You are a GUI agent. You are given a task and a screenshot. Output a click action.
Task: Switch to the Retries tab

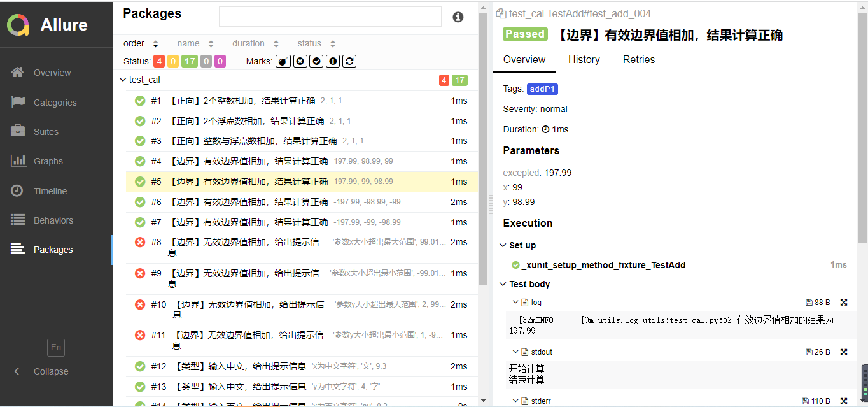[x=638, y=59]
